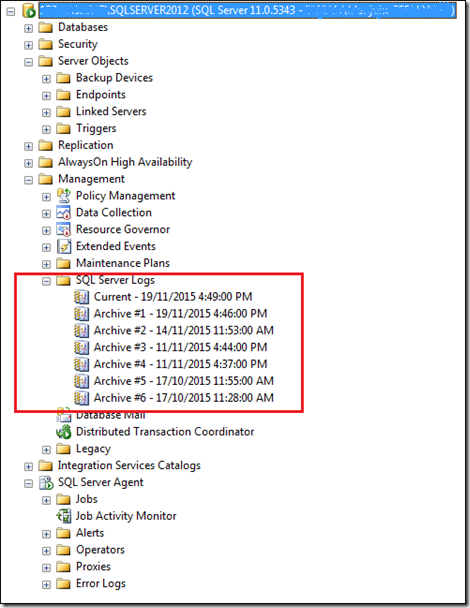
Task: Click the Error Logs folder icon
Action: pos(63,584)
